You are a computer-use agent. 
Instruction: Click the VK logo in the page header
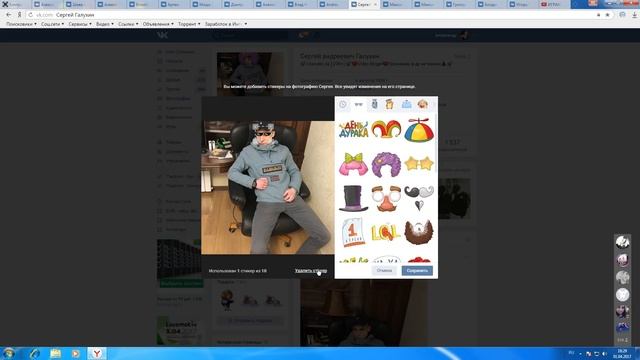point(162,35)
